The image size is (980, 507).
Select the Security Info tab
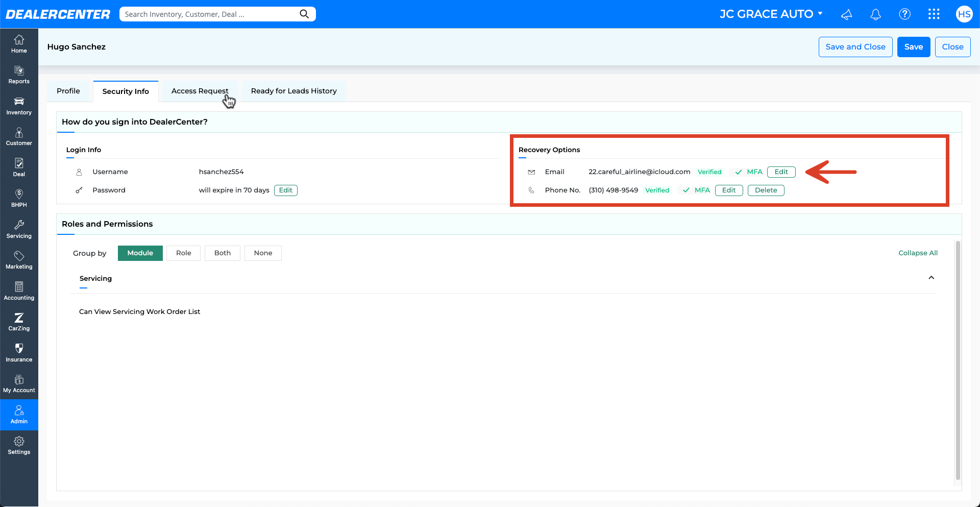click(126, 91)
